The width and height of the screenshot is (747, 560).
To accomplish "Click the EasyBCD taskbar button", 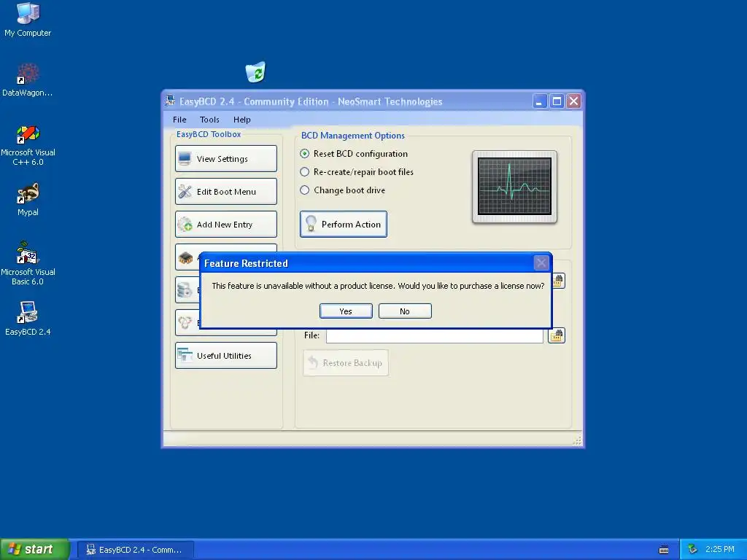I will click(135, 550).
